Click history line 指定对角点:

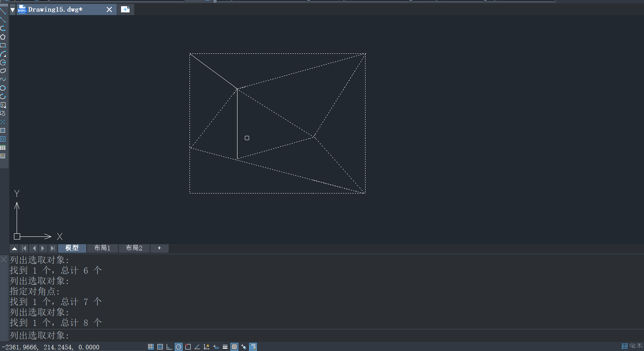[x=35, y=291]
